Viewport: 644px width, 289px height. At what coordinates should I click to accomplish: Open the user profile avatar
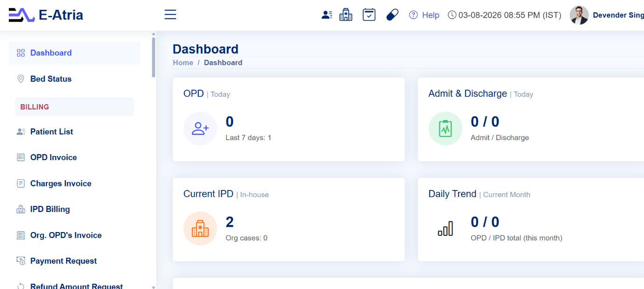[579, 15]
